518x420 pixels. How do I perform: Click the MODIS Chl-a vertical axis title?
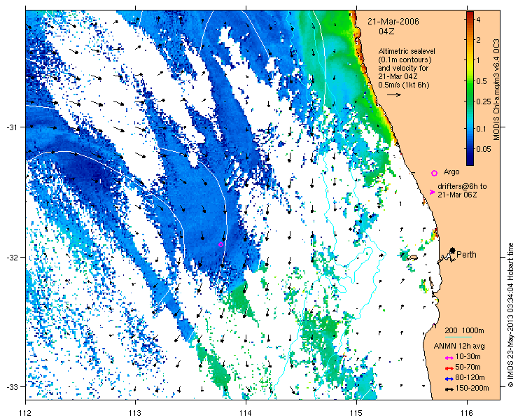(496, 89)
